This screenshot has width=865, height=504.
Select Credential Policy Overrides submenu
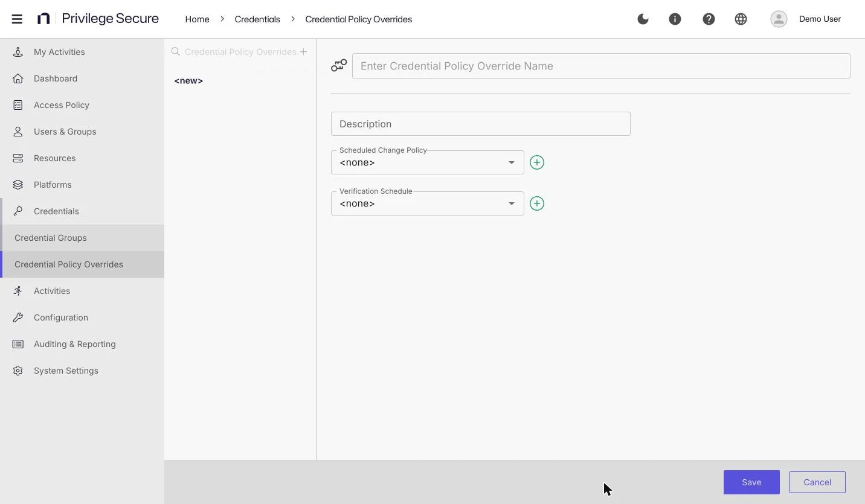coord(82,264)
